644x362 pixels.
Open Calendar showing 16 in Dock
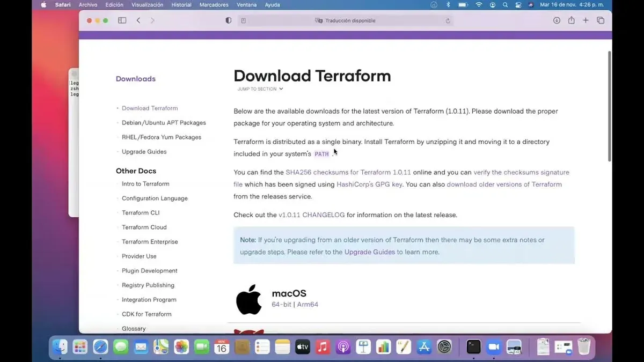(222, 347)
